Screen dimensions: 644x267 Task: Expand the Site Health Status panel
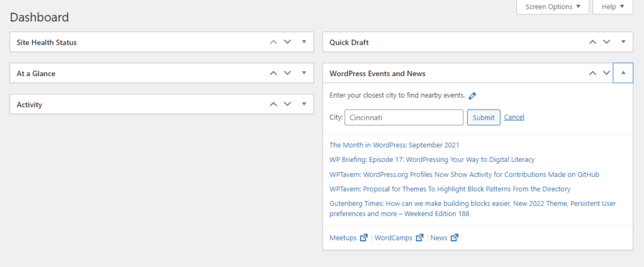pyautogui.click(x=304, y=42)
